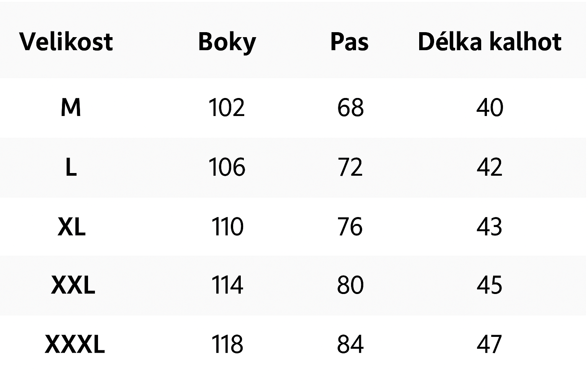Click the Boky column header
588x392 pixels.
click(x=227, y=41)
